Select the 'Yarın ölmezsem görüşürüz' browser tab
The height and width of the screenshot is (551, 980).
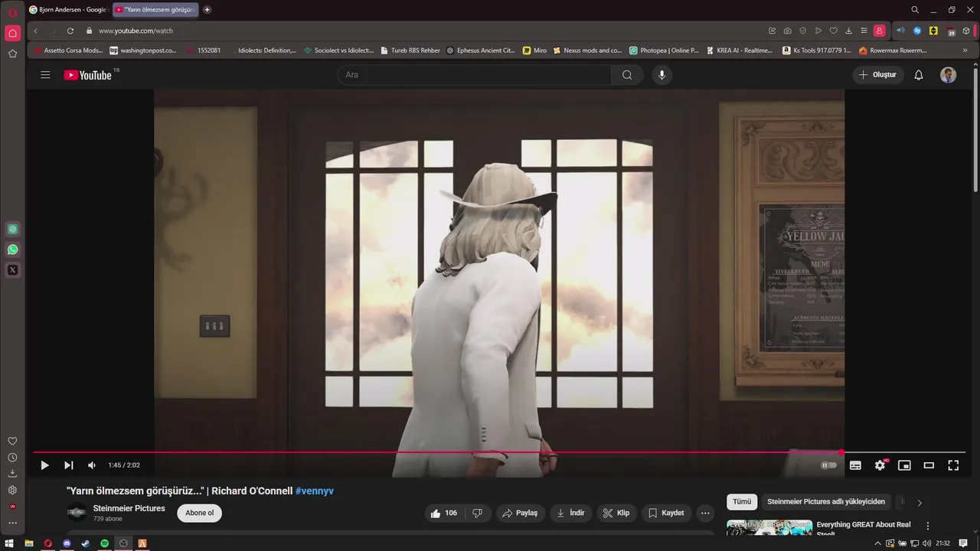tap(155, 10)
